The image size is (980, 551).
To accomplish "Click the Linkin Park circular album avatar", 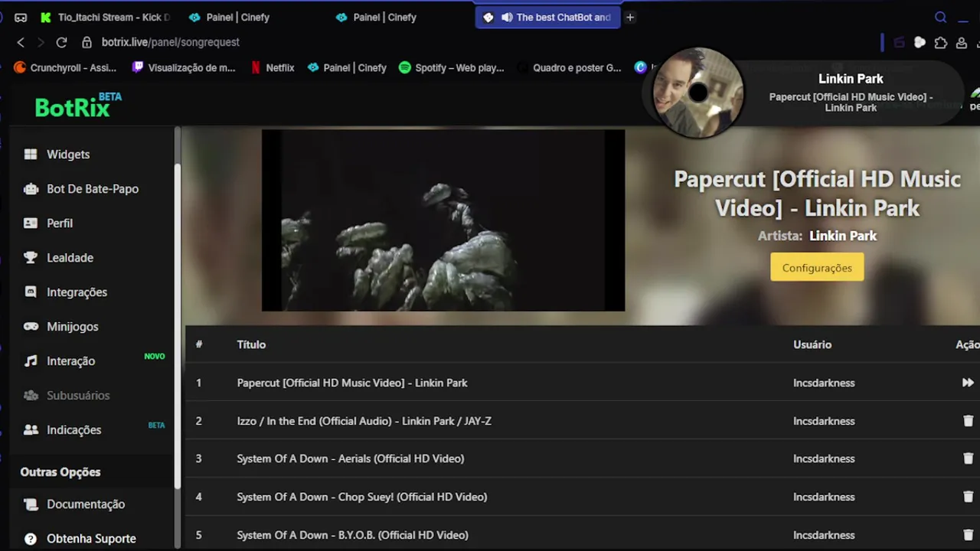I will [x=697, y=93].
